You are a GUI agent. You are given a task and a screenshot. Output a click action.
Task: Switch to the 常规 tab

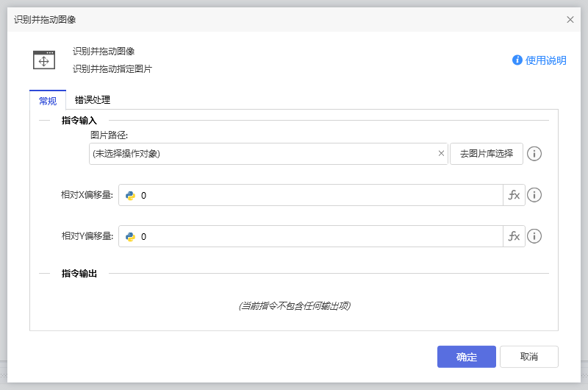(x=47, y=101)
